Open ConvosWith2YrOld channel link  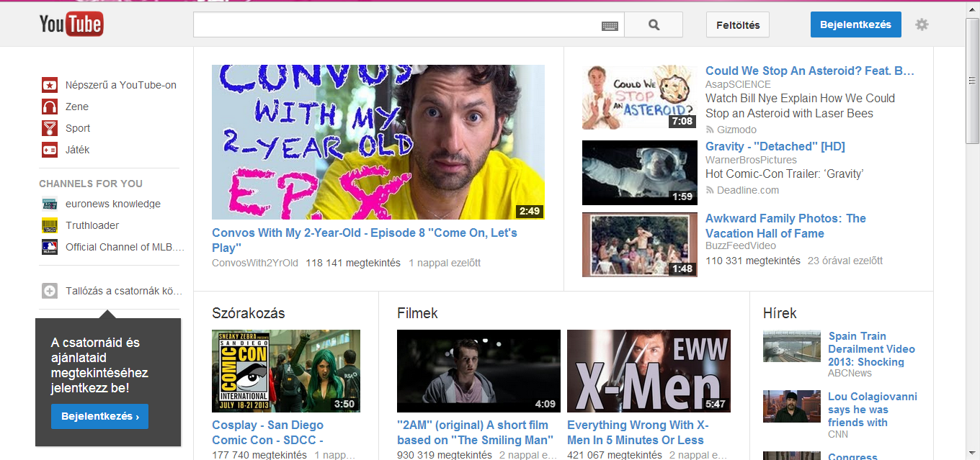click(x=255, y=263)
